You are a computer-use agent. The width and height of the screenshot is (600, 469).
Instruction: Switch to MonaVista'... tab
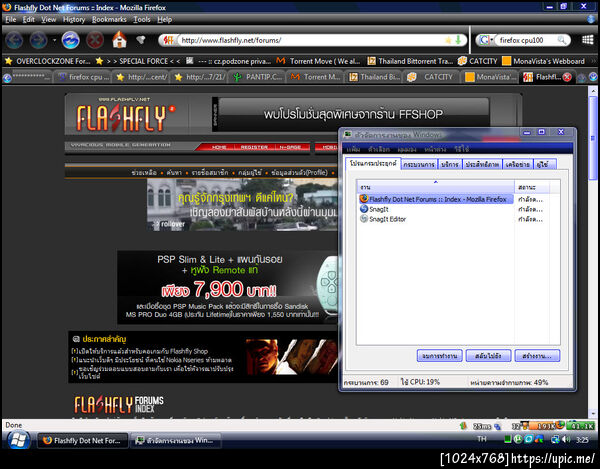[x=491, y=77]
